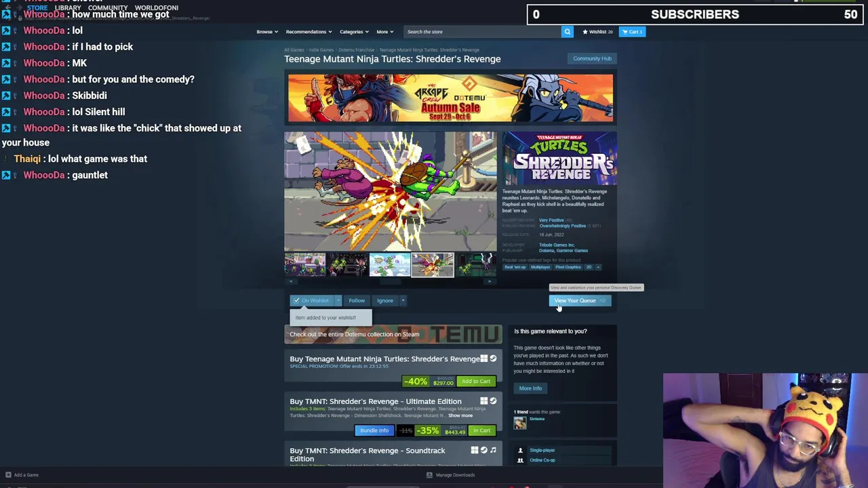Open the Wishlist via the star button
Image resolution: width=868 pixels, height=488 pixels.
pos(597,32)
